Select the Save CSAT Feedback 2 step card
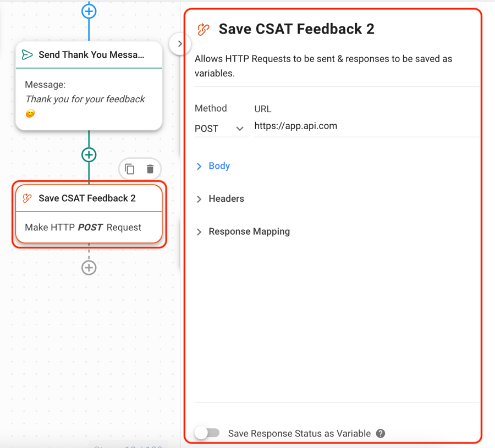 tap(89, 214)
